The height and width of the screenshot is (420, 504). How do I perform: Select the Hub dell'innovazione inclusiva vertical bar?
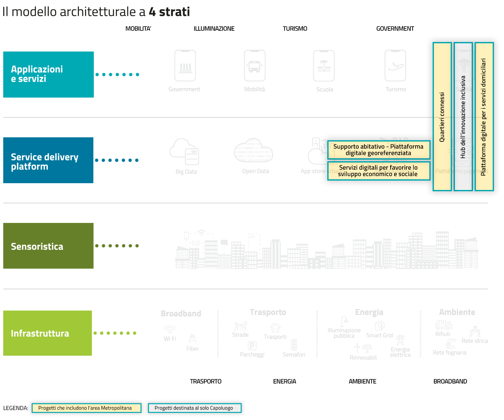(463, 117)
